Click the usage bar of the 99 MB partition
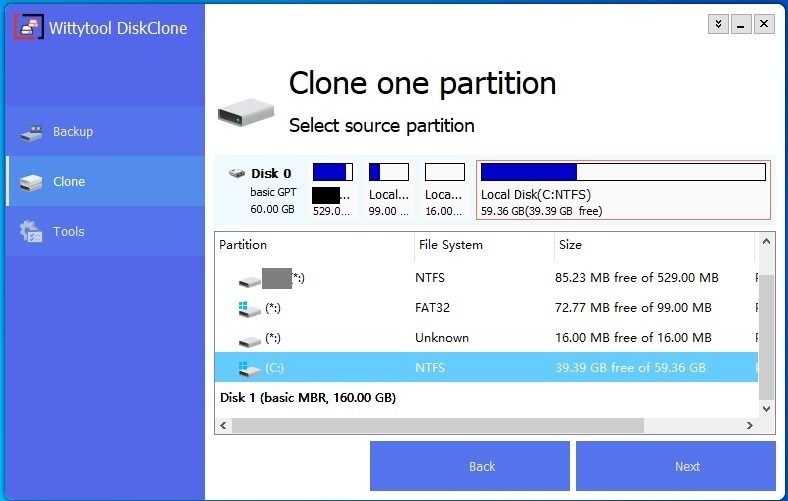Image resolution: width=788 pixels, height=501 pixels. click(388, 172)
